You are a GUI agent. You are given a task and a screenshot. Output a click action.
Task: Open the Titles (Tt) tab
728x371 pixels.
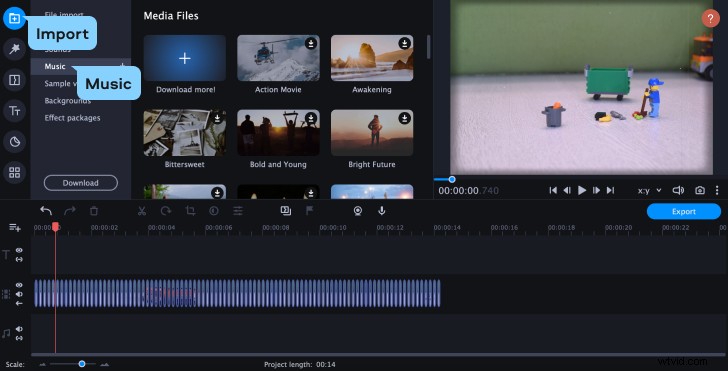pyautogui.click(x=14, y=111)
